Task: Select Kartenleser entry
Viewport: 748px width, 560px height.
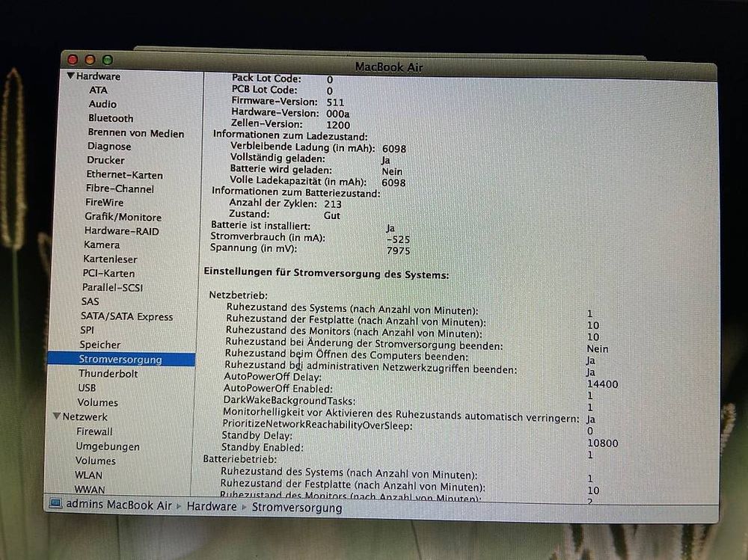Action: 110,259
